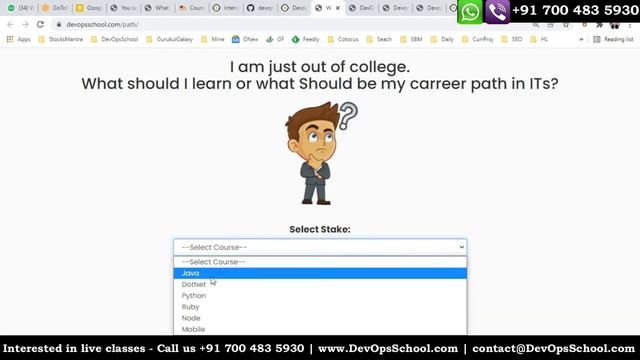The image size is (640, 360).
Task: Close the active browser tab
Action: click(338, 8)
